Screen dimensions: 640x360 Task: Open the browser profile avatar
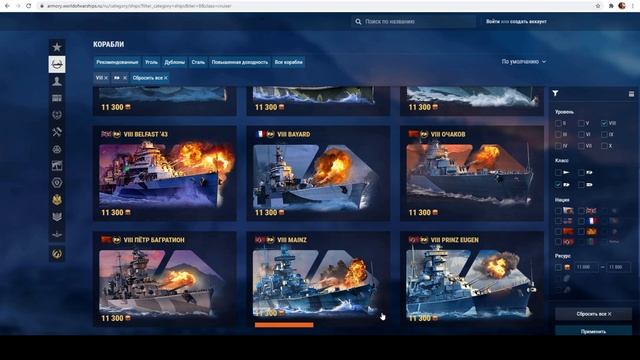622,6
